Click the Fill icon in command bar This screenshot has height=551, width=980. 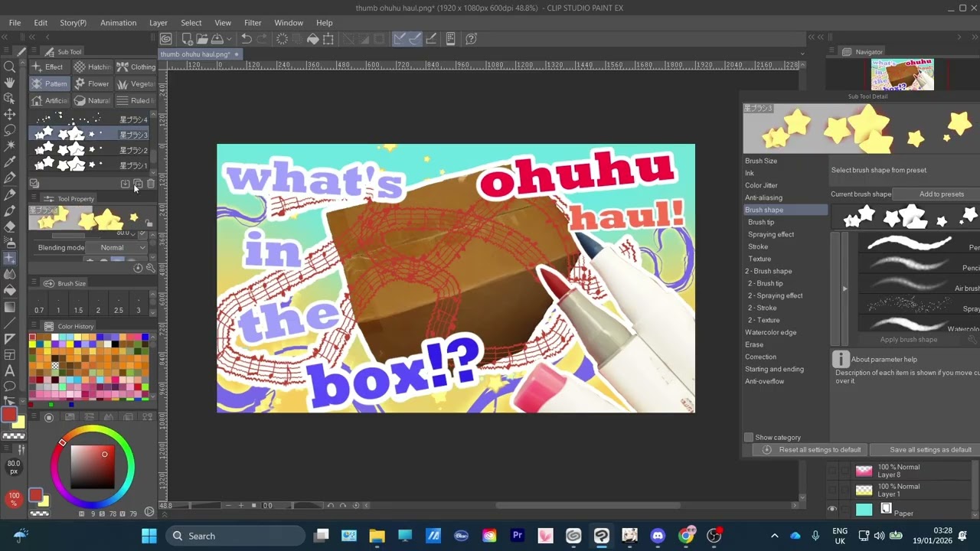313,39
